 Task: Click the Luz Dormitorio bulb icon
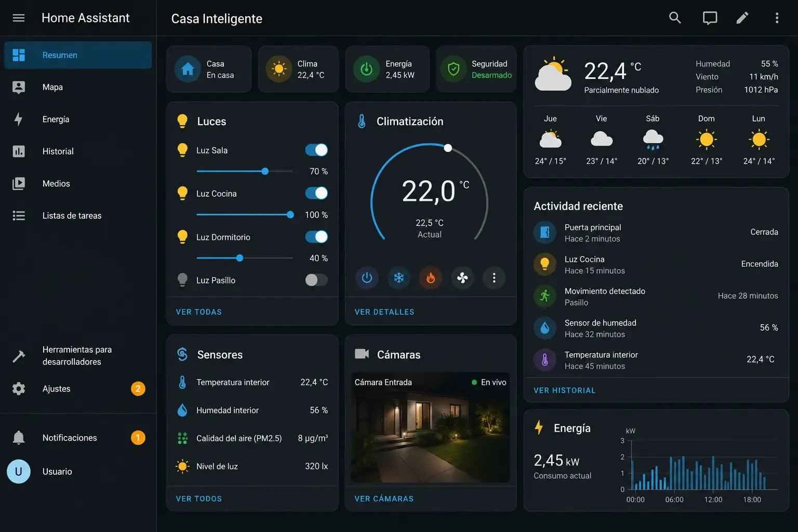click(x=182, y=237)
